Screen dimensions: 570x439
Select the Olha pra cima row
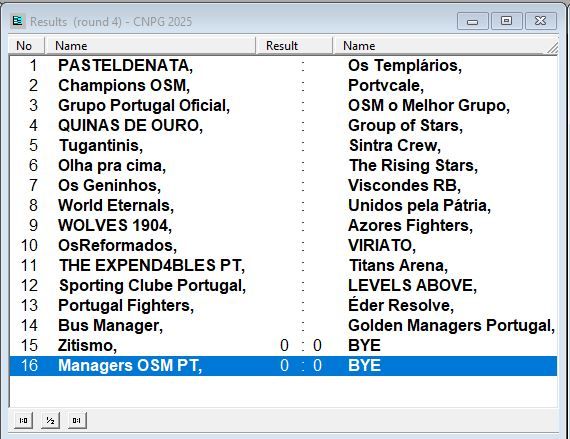[283, 165]
